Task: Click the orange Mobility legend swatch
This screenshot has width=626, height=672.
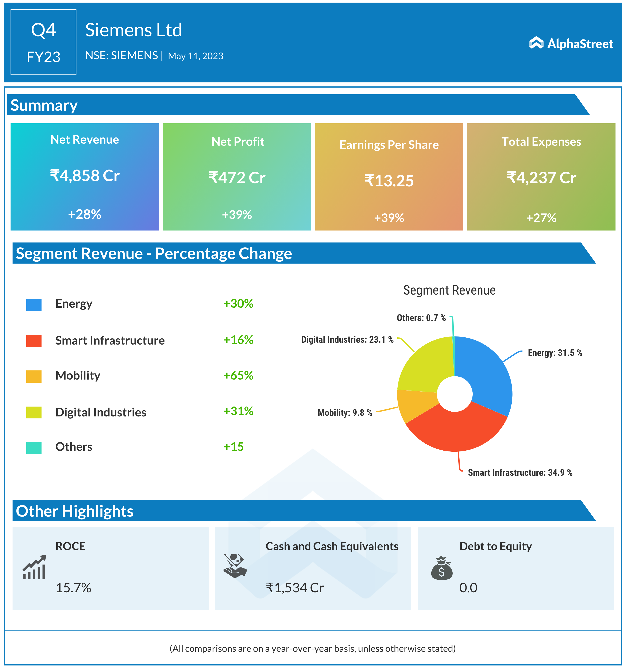Action: (34, 376)
